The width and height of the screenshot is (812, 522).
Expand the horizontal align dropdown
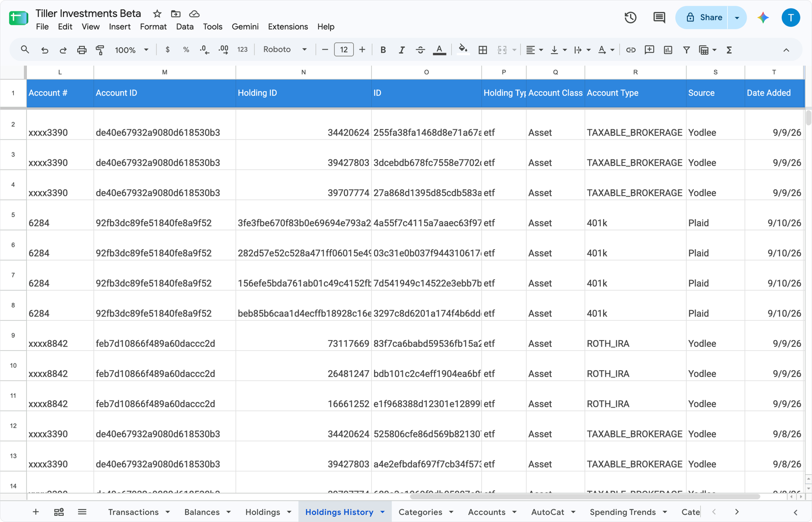point(541,50)
